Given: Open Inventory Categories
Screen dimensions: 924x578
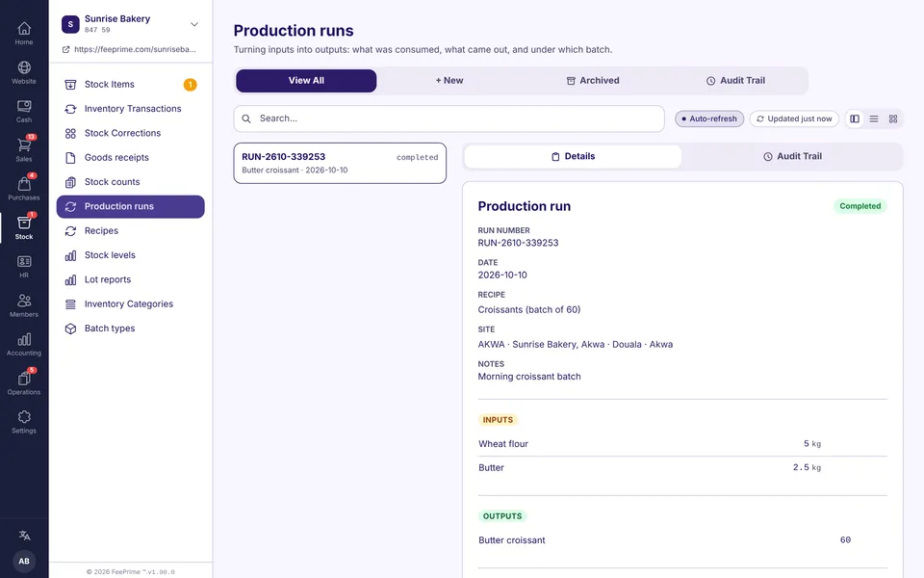Looking at the screenshot, I should click(130, 304).
